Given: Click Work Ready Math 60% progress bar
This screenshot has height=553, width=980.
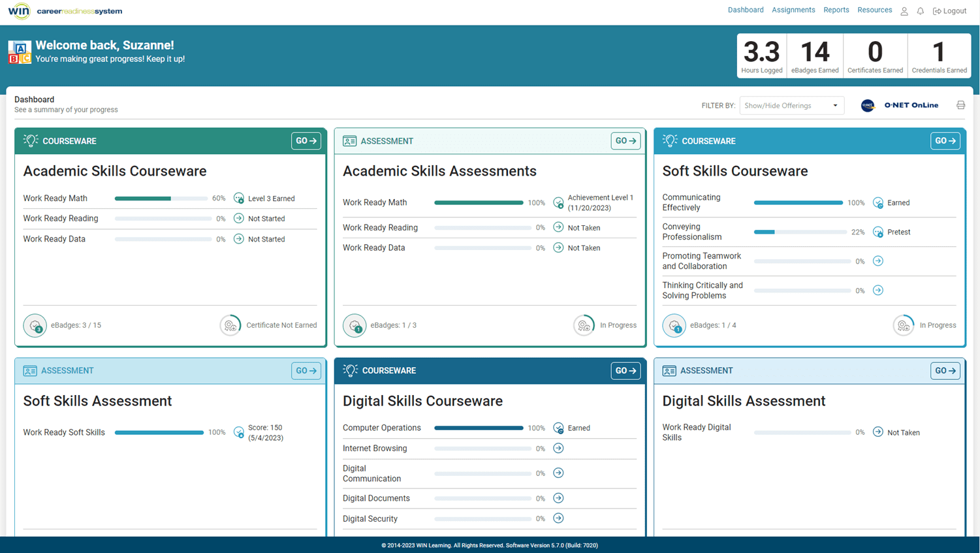Looking at the screenshot, I should 161,198.
